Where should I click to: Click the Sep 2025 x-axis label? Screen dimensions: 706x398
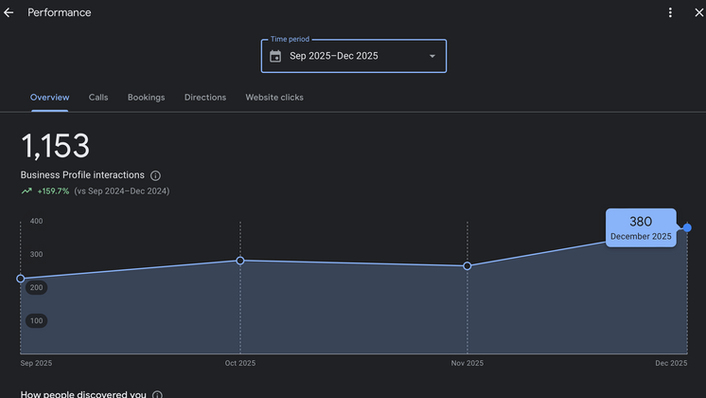(x=36, y=363)
